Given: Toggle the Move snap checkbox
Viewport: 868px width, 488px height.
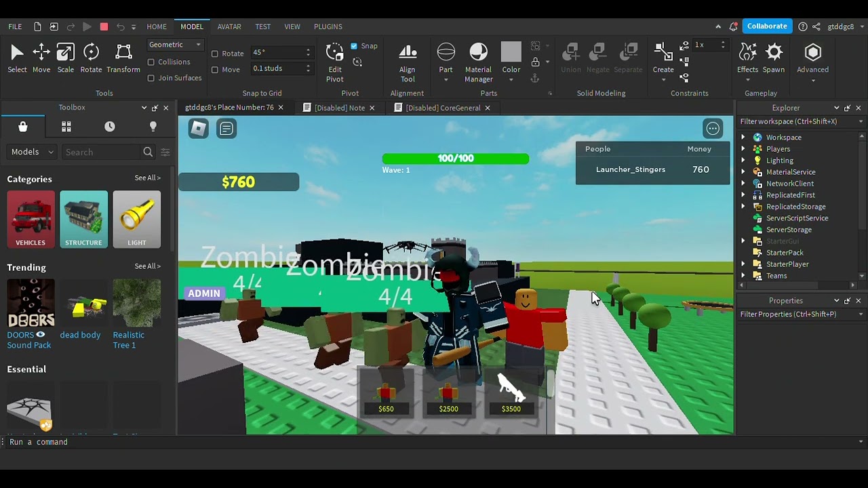Looking at the screenshot, I should click(215, 69).
